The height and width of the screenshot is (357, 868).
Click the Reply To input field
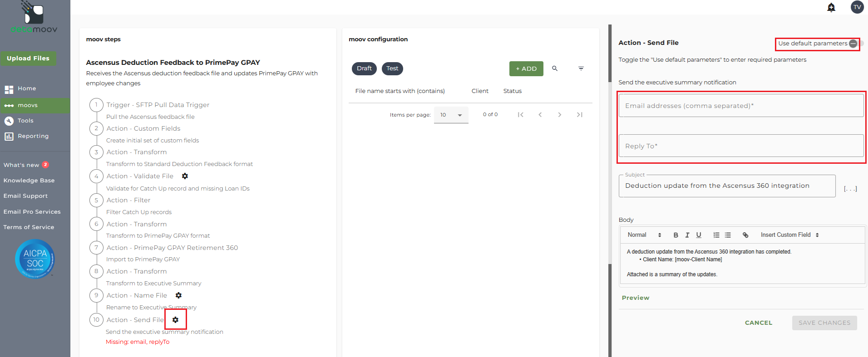point(741,146)
